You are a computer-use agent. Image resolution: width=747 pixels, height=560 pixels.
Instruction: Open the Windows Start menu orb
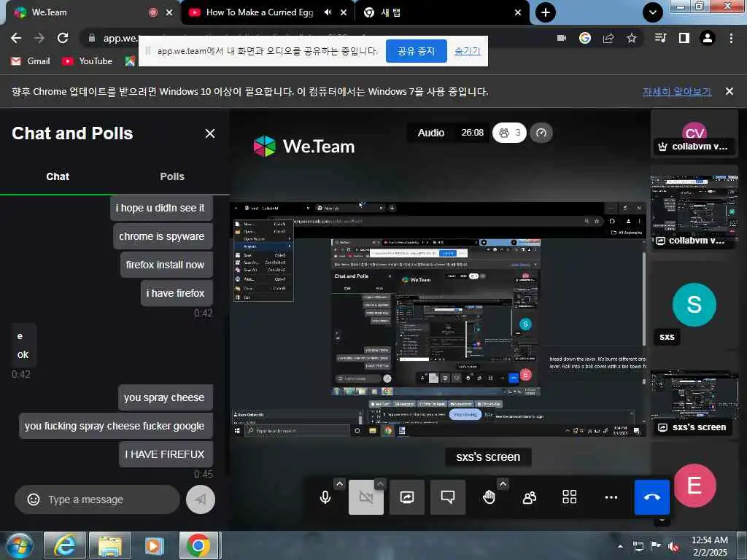[x=20, y=545]
